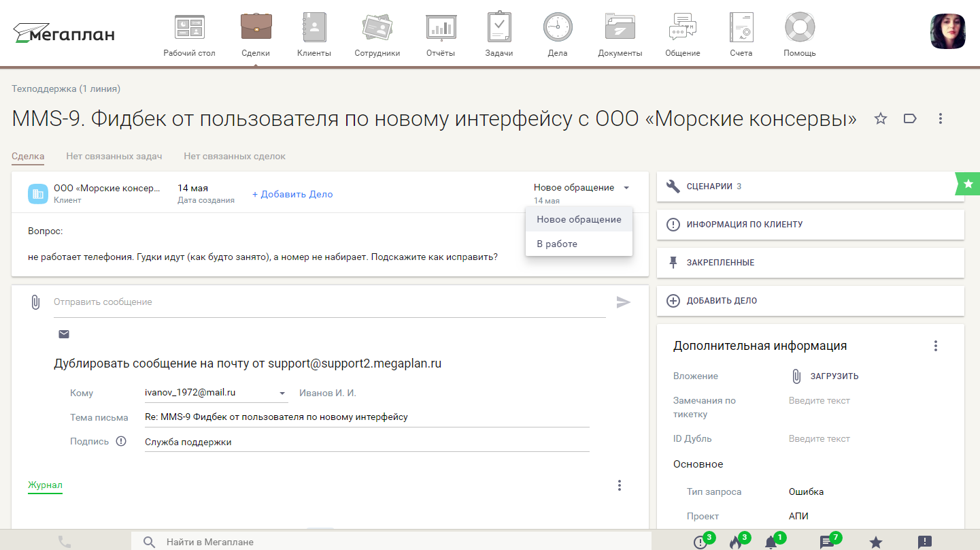Open the deal title three-dot menu

pyautogui.click(x=941, y=119)
